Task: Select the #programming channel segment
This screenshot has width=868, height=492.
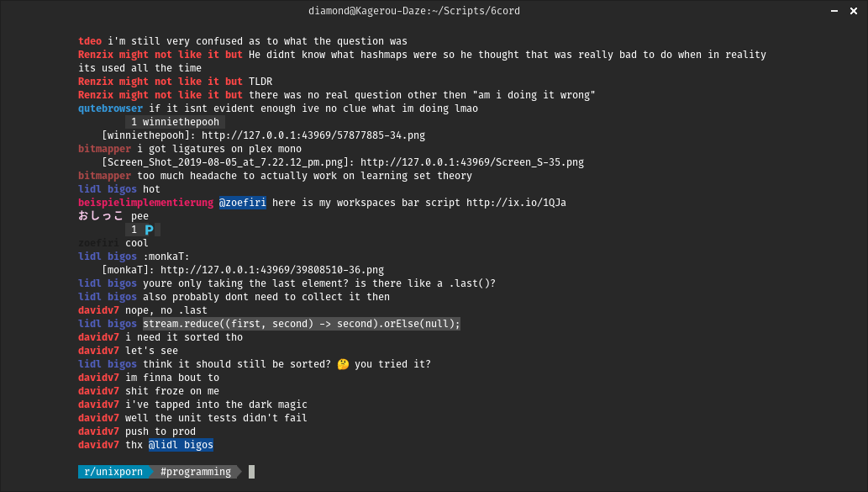Action: tap(195, 472)
